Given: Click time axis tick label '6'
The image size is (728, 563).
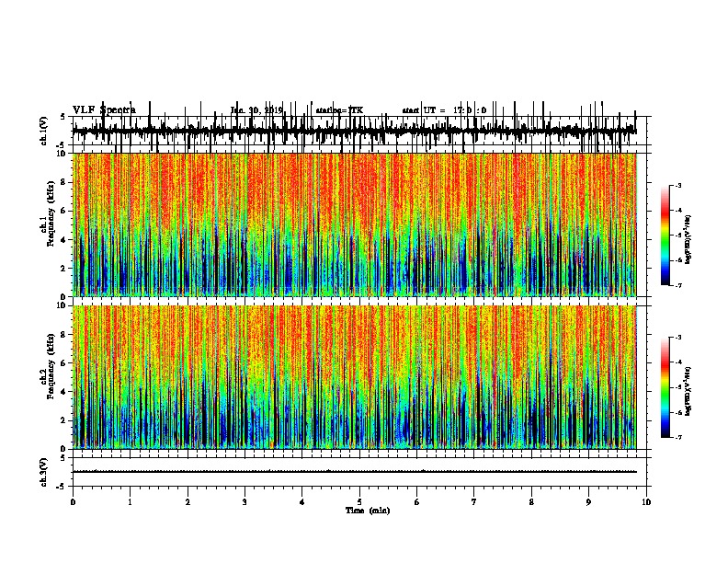Looking at the screenshot, I should [417, 502].
